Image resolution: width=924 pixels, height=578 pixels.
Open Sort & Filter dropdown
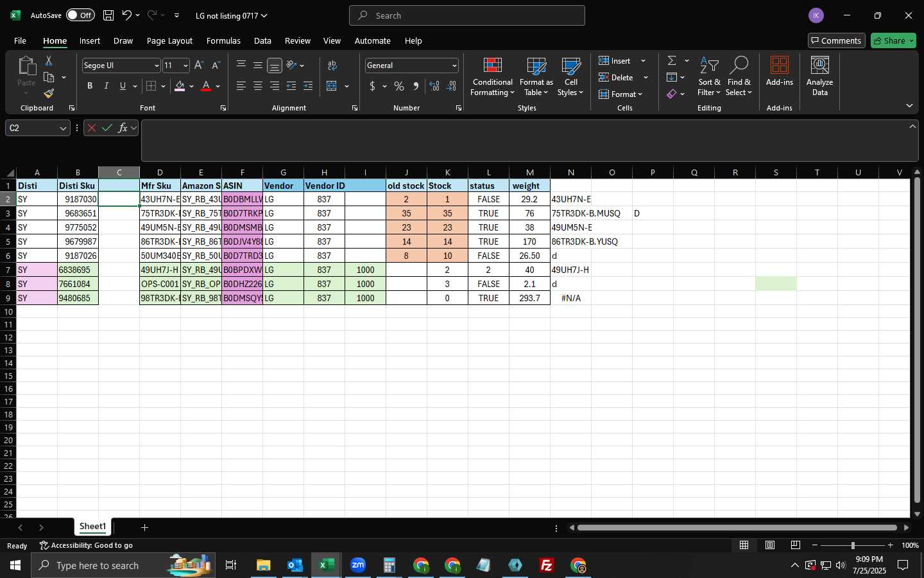tap(709, 77)
